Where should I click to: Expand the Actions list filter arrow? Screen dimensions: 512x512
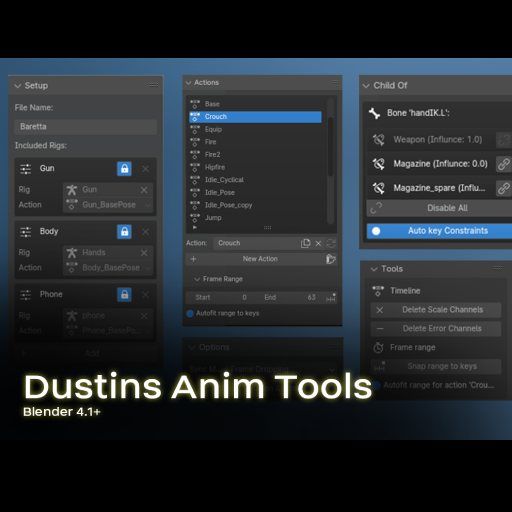click(195, 228)
